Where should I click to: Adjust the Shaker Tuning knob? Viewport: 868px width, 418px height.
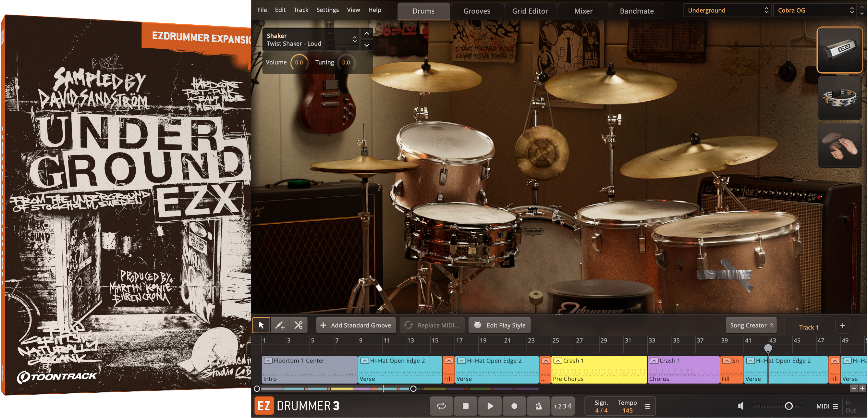click(x=346, y=62)
